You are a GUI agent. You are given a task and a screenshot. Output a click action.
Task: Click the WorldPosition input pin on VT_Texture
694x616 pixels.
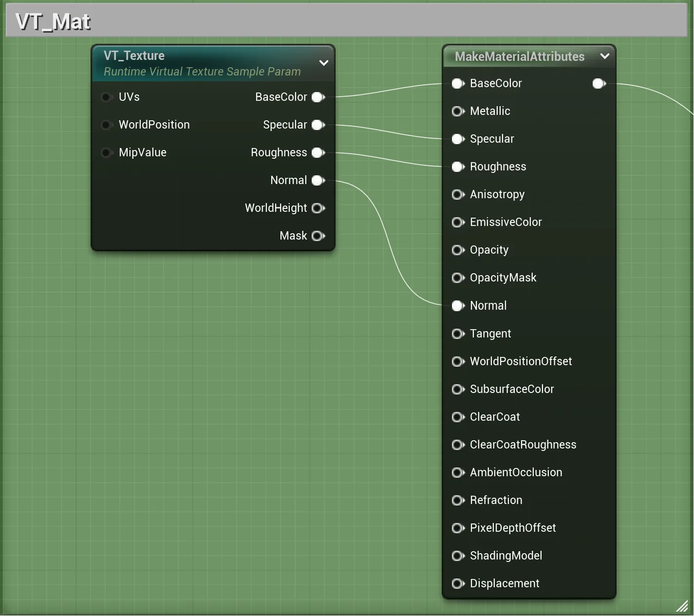click(106, 125)
